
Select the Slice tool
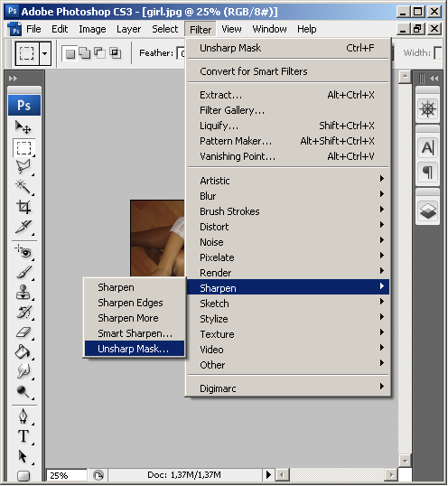pyautogui.click(x=23, y=227)
